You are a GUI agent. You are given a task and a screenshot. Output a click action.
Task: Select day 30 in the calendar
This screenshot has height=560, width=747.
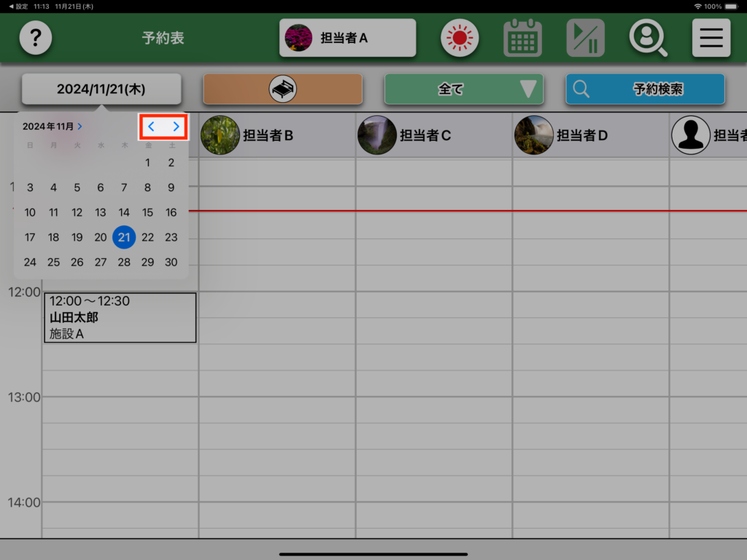pyautogui.click(x=171, y=262)
